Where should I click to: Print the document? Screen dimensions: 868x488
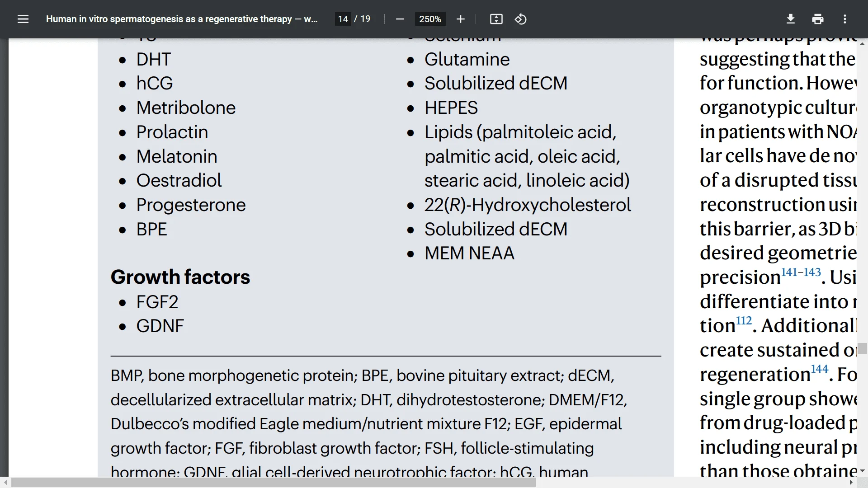817,19
